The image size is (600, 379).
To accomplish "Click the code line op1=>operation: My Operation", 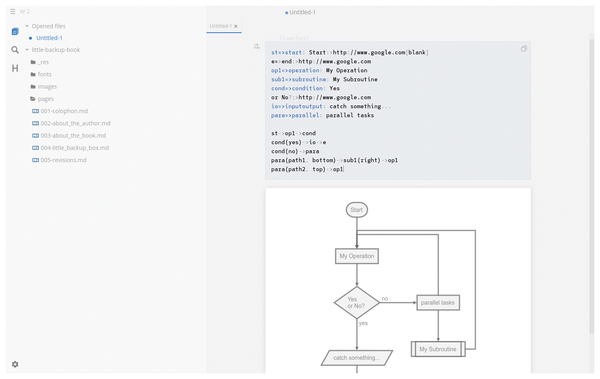I will (x=319, y=70).
